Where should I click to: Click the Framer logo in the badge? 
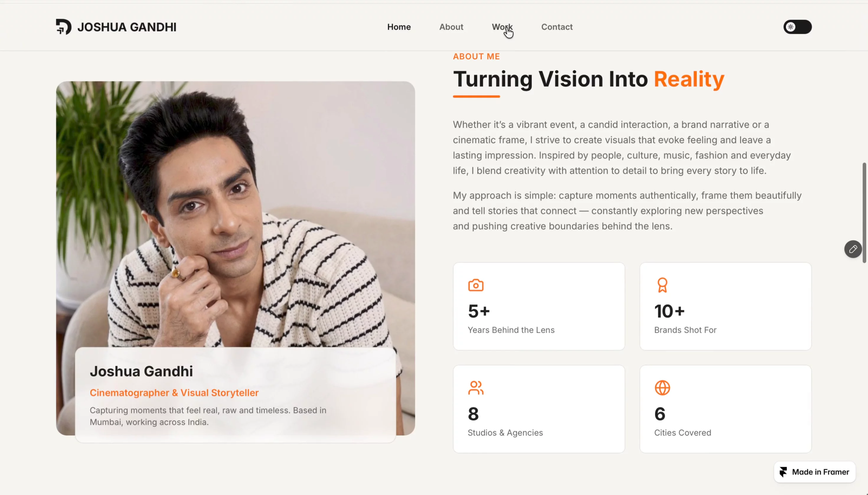[783, 472]
